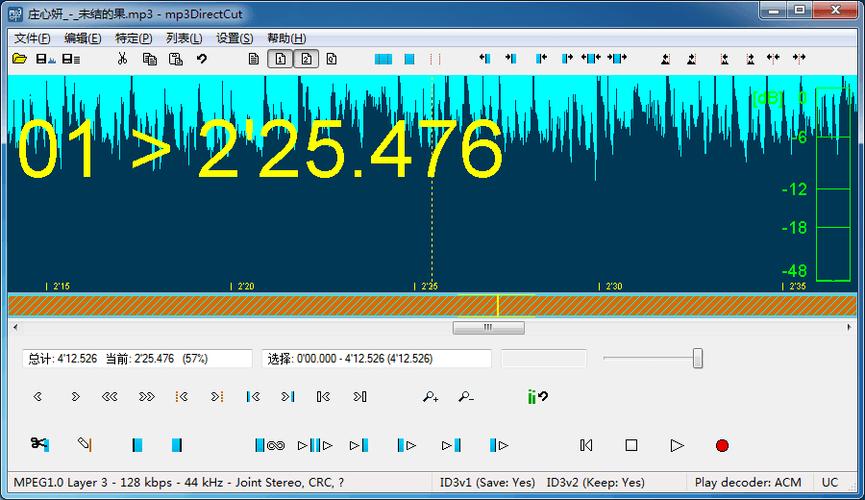Viewport: 865px width, 500px height.
Task: Step back with the single left chevron
Action: pyautogui.click(x=38, y=396)
